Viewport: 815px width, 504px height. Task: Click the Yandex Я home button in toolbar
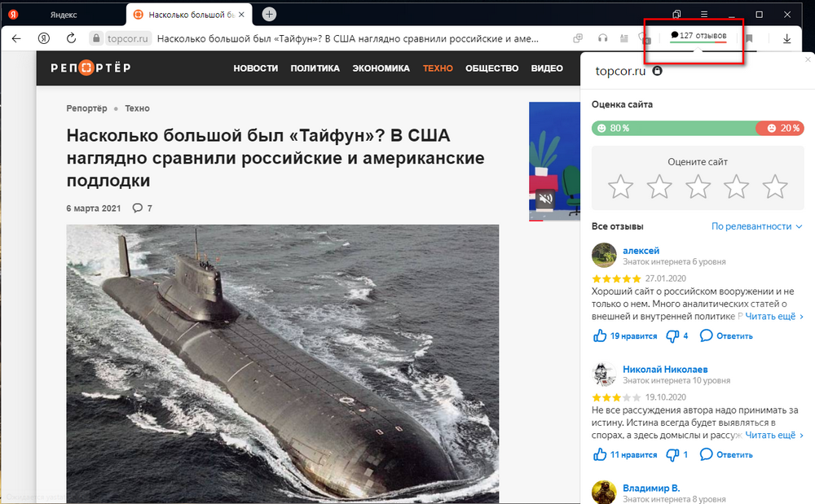(44, 38)
